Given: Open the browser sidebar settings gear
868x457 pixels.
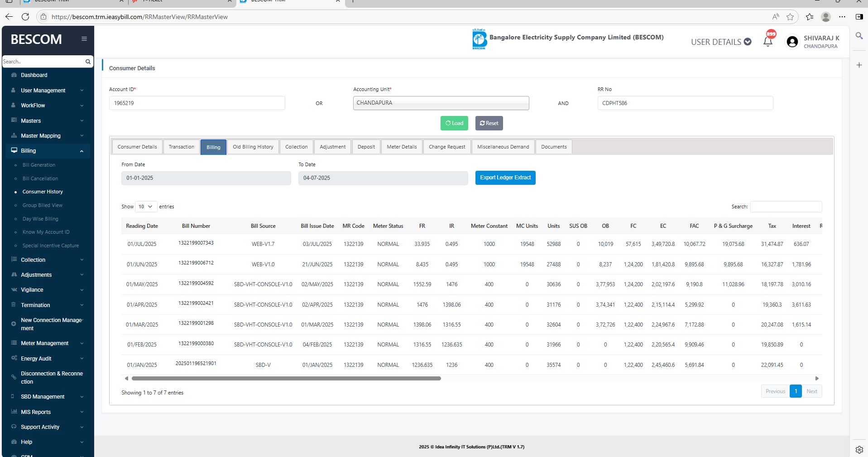Looking at the screenshot, I should point(859,450).
